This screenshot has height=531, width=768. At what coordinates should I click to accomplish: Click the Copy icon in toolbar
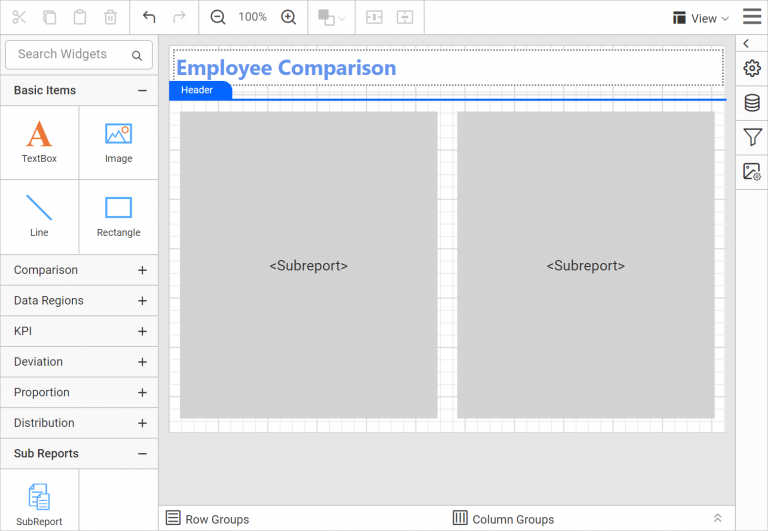[x=49, y=17]
